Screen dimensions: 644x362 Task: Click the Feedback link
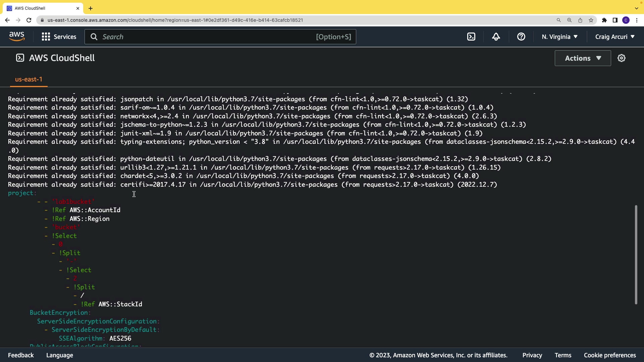pos(21,355)
